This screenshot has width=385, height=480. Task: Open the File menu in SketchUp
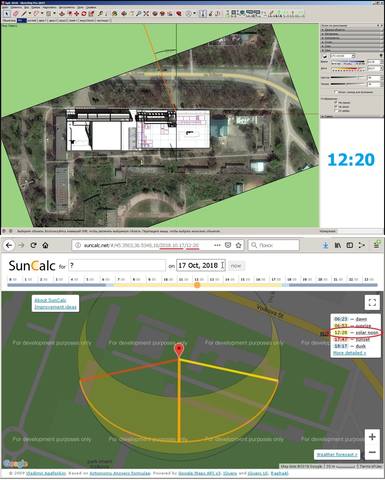tap(6, 7)
